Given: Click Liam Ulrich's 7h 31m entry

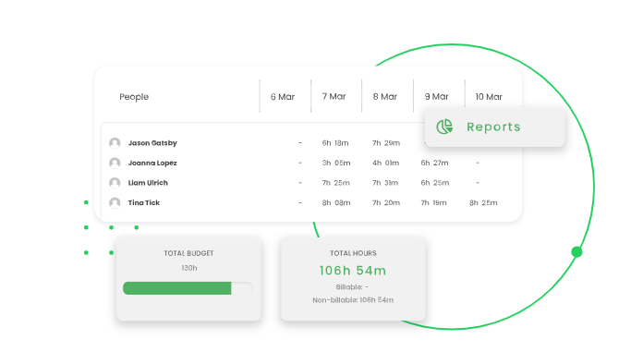Looking at the screenshot, I should point(385,183).
